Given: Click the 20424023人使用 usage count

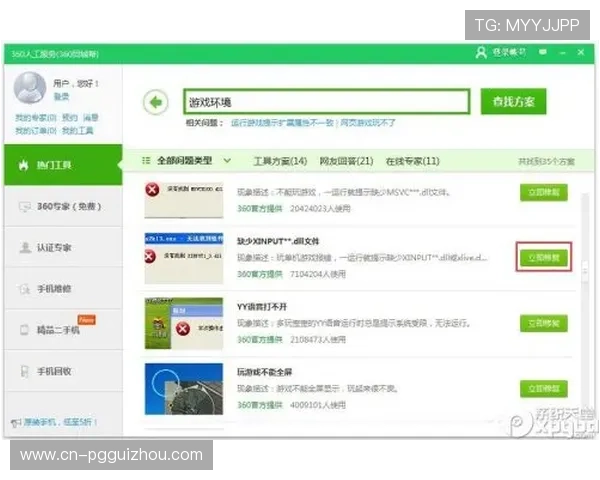Looking at the screenshot, I should pyautogui.click(x=320, y=209).
